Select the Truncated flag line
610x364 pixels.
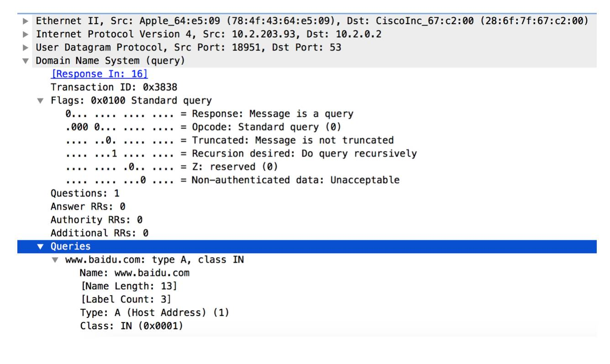[x=229, y=140]
